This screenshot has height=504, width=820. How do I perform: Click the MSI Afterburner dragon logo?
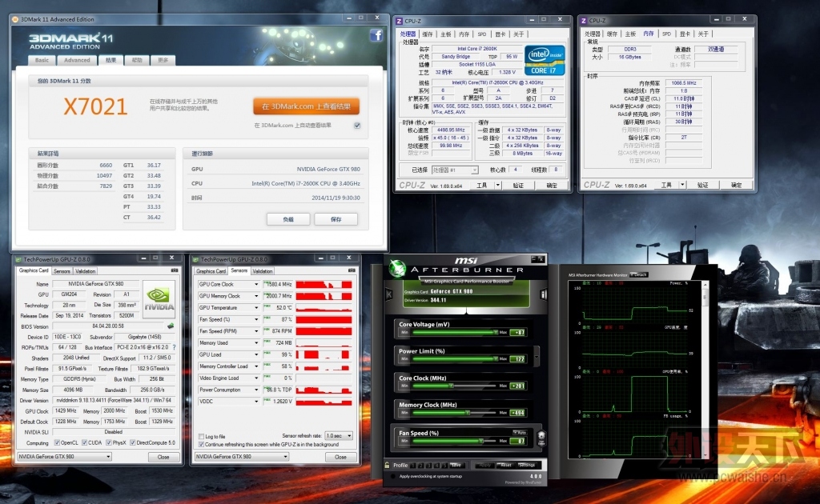(397, 269)
